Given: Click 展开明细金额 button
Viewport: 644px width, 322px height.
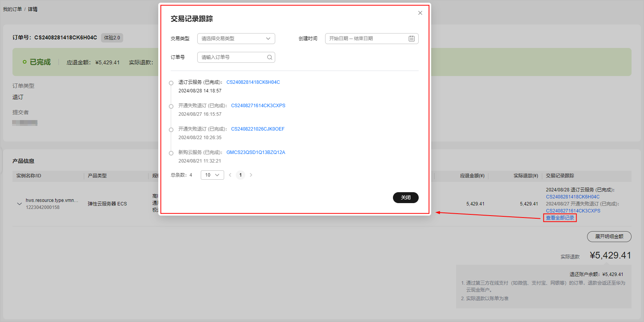Looking at the screenshot, I should pyautogui.click(x=609, y=237).
